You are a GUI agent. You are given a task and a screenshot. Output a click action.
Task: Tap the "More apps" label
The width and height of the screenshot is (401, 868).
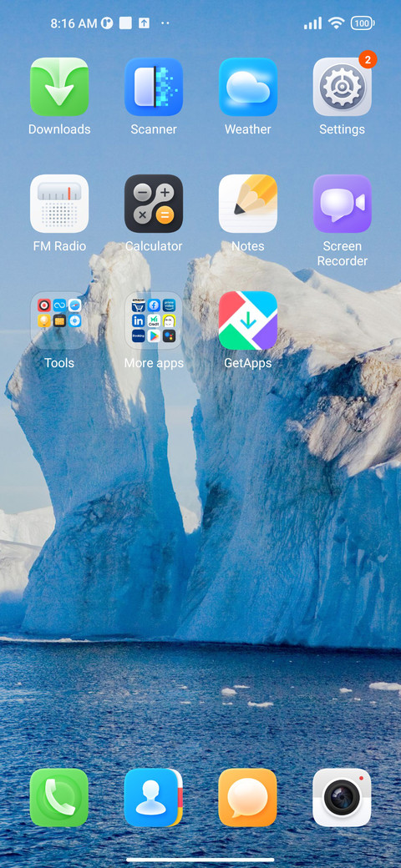[154, 363]
